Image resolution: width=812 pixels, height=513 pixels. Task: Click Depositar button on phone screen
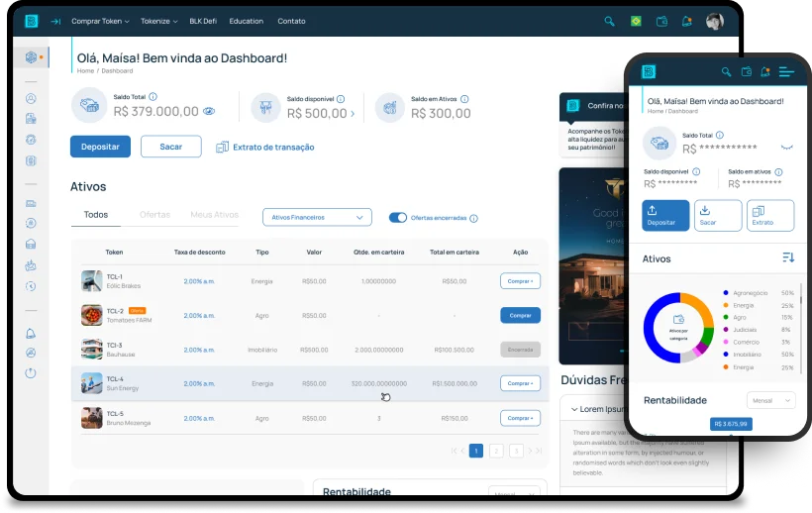click(x=665, y=215)
